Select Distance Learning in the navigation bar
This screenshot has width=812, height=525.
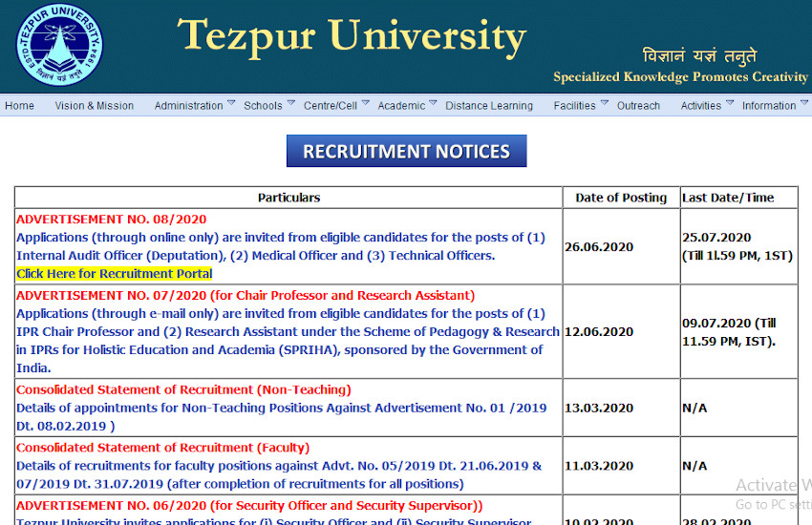[489, 106]
